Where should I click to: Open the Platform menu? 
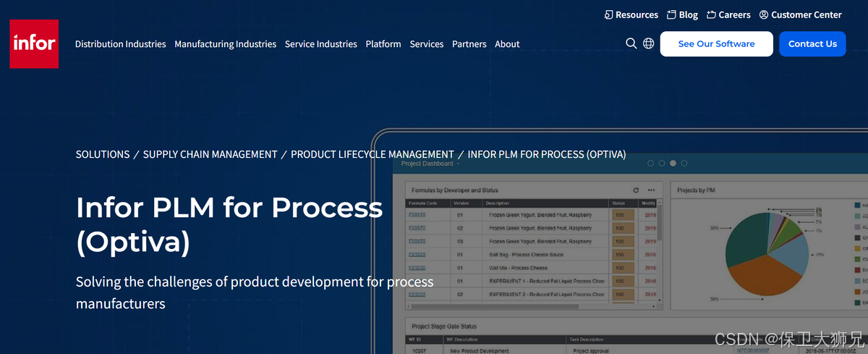coord(383,44)
